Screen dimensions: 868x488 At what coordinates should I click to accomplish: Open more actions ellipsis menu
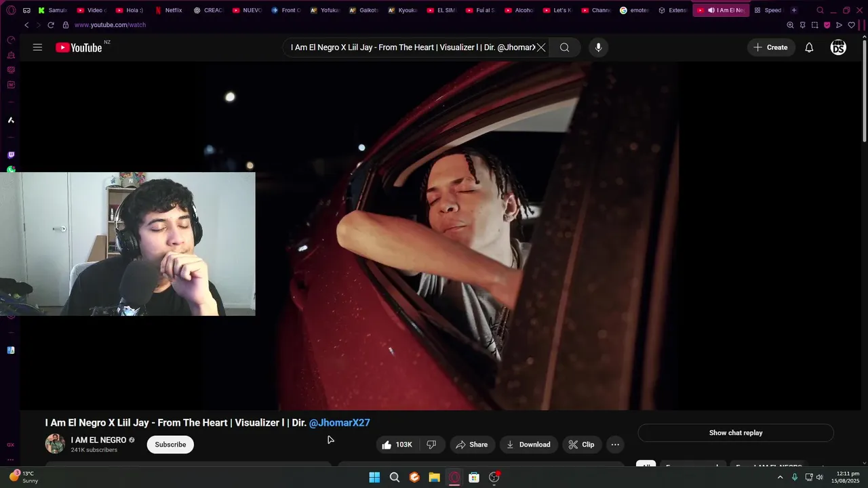click(x=615, y=445)
